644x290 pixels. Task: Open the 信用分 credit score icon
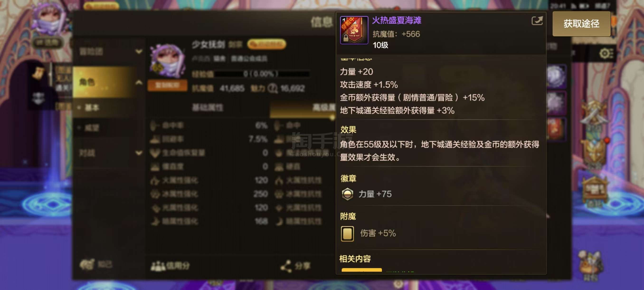click(x=158, y=266)
